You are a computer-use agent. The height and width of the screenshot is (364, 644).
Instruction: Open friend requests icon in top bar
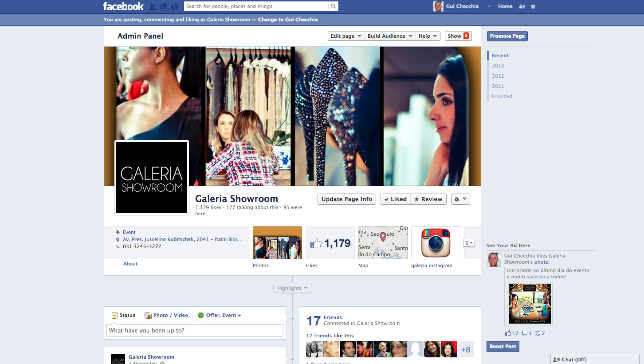pos(153,7)
